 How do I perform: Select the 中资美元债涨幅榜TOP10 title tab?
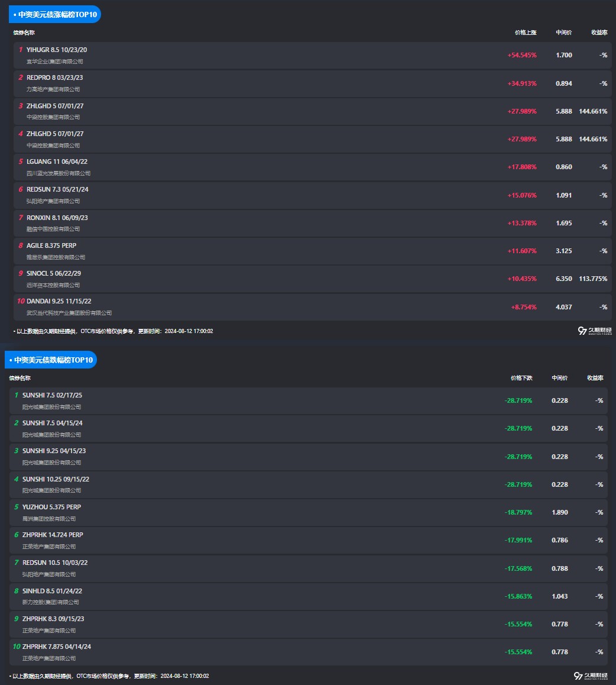[55, 14]
